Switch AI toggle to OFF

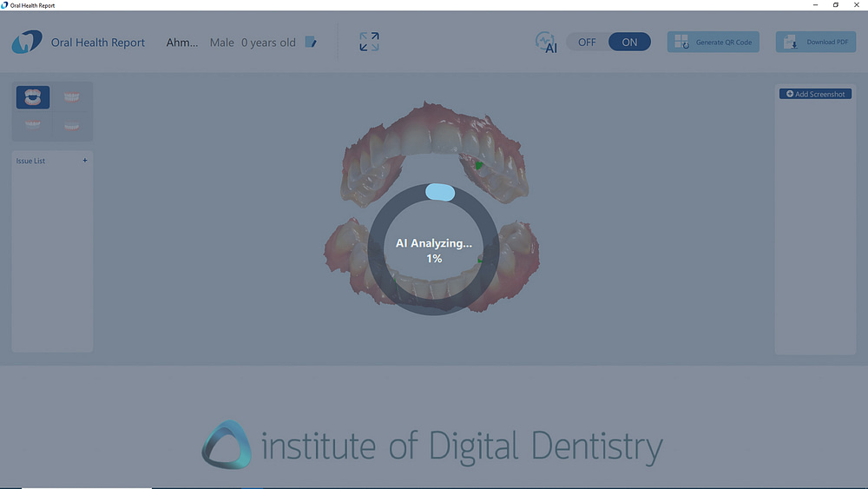tap(588, 42)
